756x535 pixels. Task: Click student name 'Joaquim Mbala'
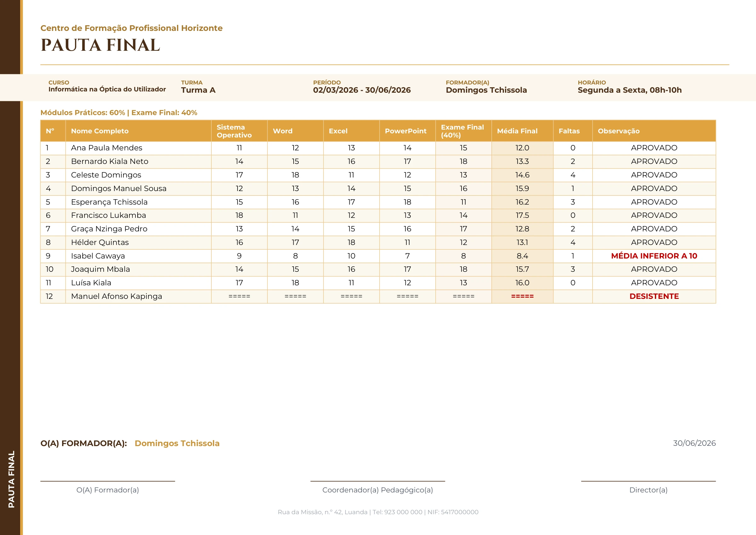pyautogui.click(x=100, y=269)
